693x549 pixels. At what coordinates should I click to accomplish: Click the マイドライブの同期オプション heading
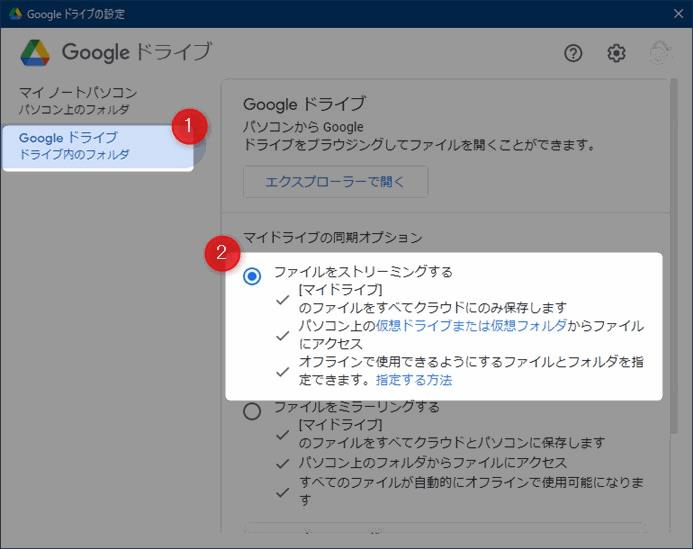click(x=332, y=237)
